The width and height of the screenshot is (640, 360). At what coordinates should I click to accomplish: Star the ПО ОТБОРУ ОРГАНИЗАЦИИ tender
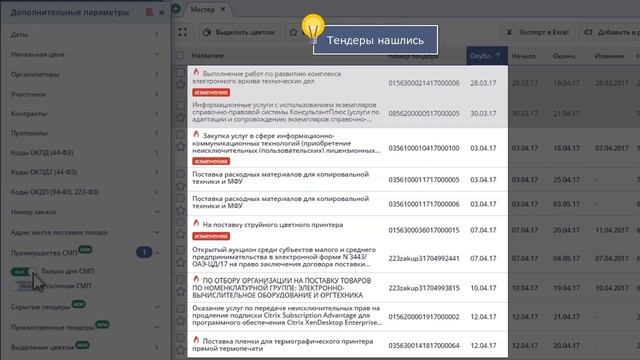click(180, 291)
